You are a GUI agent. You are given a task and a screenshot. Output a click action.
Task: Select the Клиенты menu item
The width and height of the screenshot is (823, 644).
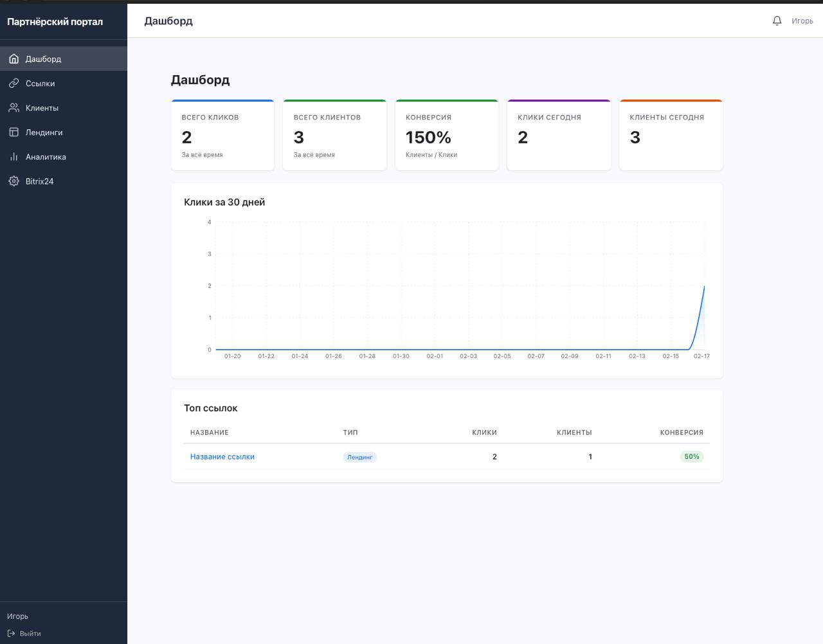pos(42,108)
